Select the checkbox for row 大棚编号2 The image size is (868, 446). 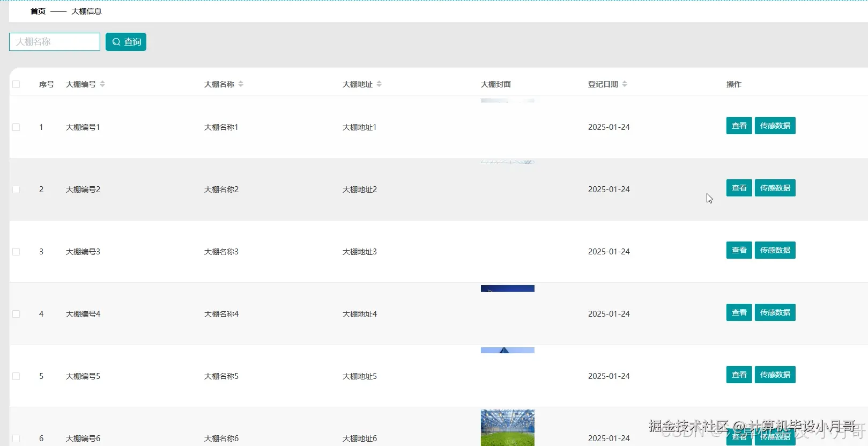16,189
